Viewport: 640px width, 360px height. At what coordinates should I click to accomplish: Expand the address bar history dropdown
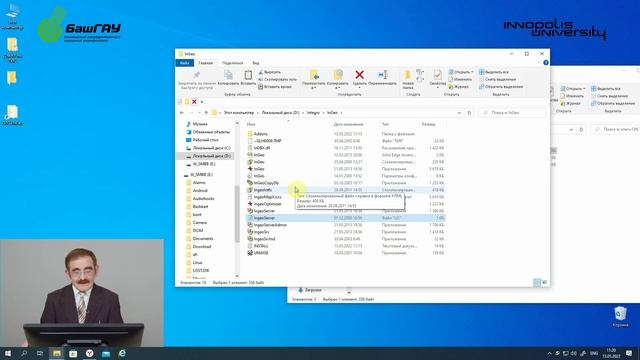pyautogui.click(x=459, y=113)
